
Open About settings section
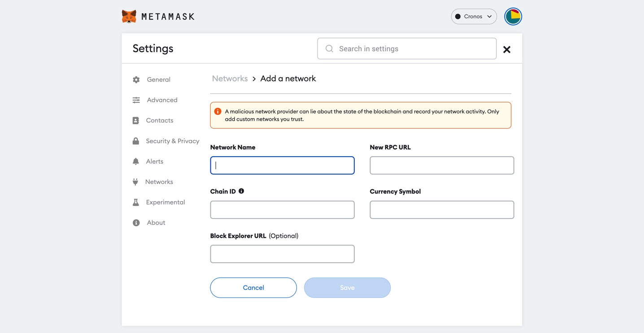(x=156, y=223)
